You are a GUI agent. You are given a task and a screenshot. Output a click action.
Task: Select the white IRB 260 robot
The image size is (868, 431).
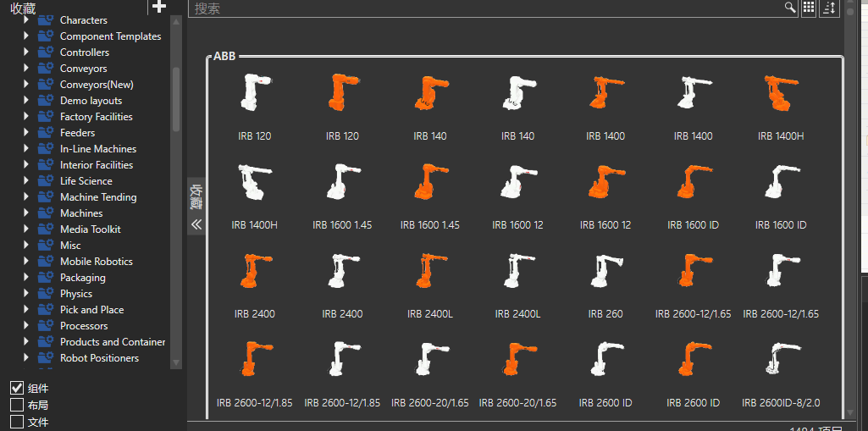click(x=605, y=271)
